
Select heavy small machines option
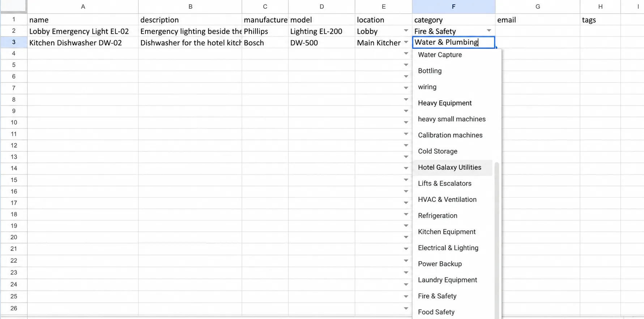pos(452,119)
